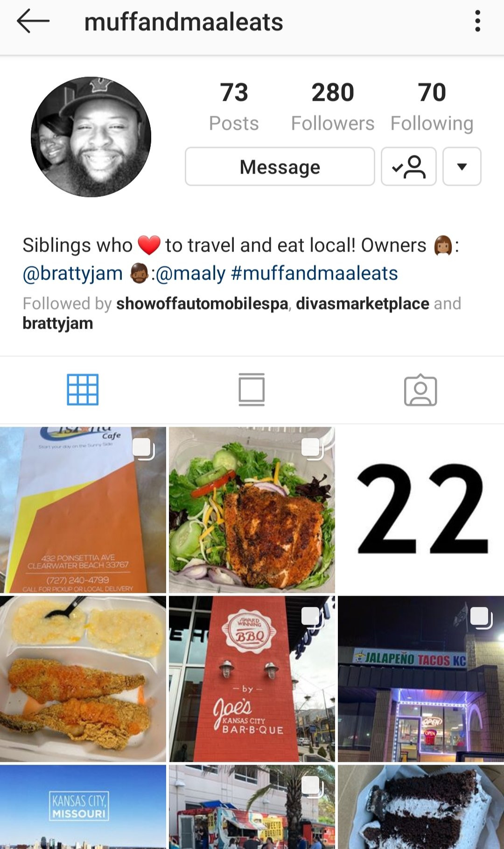The width and height of the screenshot is (504, 849).
Task: Switch to grid view tab
Action: coord(83,390)
